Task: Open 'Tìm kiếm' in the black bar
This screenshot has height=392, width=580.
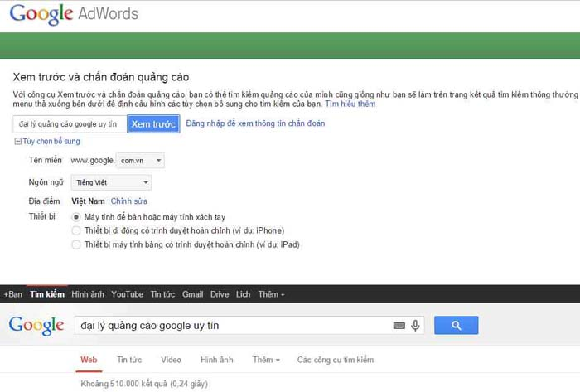Action: pos(47,294)
